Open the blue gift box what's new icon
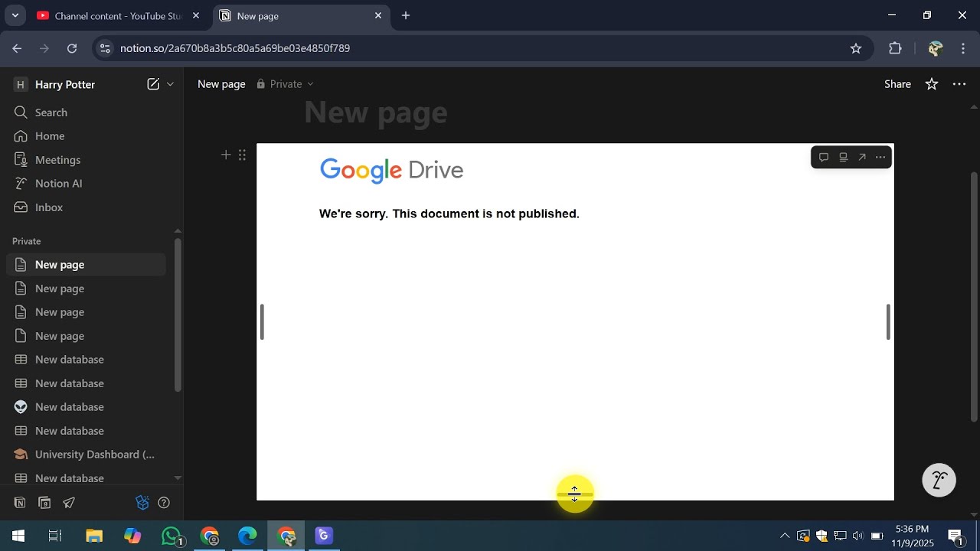Viewport: 980px width, 551px height. 142,503
